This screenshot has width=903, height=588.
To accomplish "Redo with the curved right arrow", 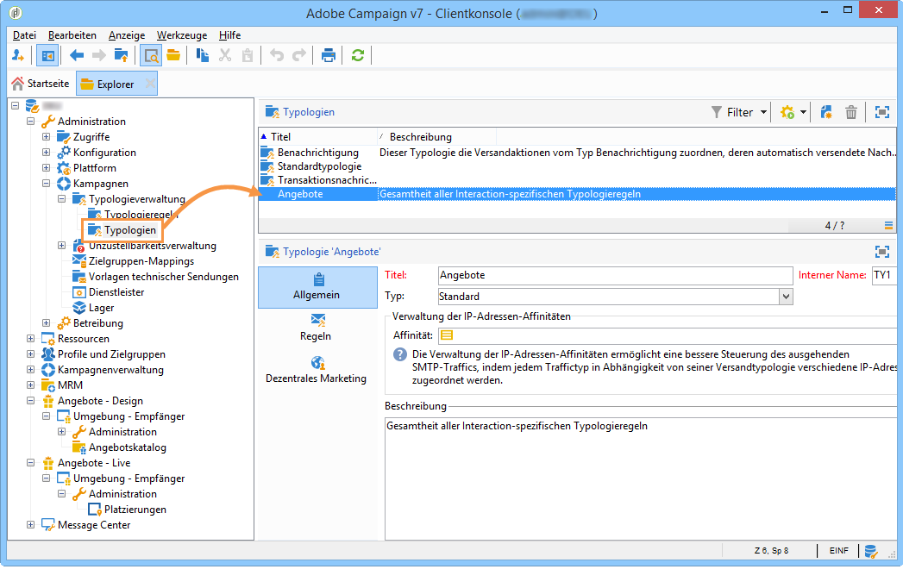I will (299, 55).
